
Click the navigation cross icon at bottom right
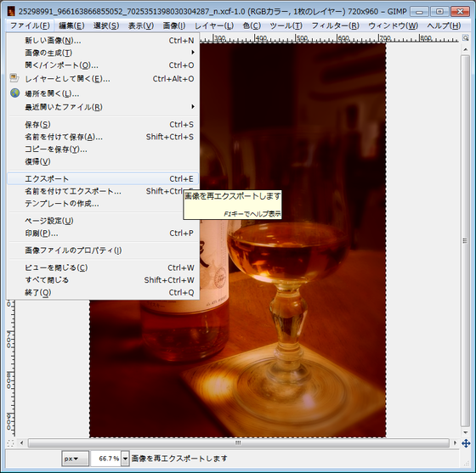point(466,443)
